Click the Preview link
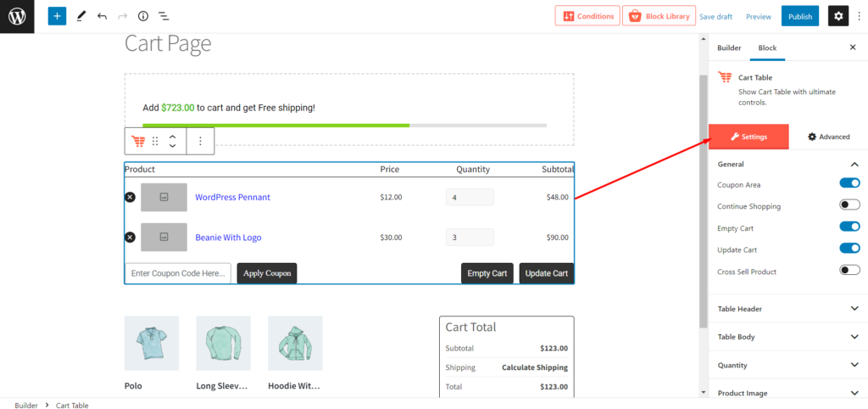Screen dimensions: 868x409 click(x=759, y=17)
